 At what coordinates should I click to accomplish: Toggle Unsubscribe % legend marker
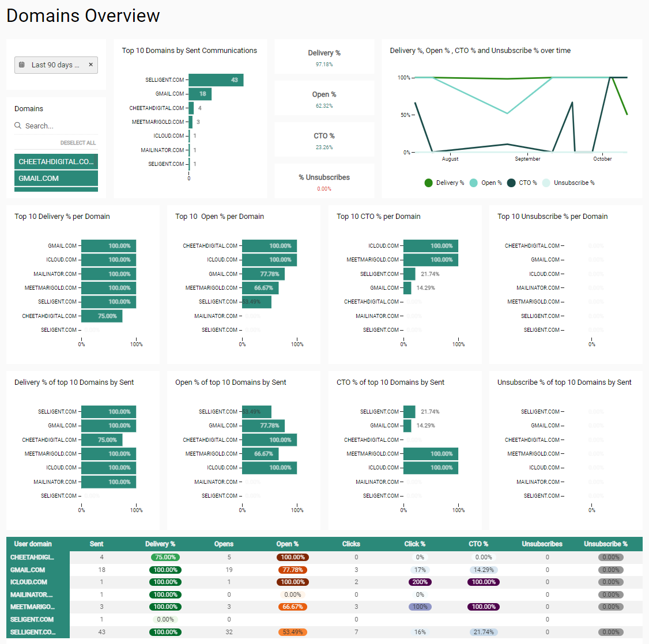[546, 183]
